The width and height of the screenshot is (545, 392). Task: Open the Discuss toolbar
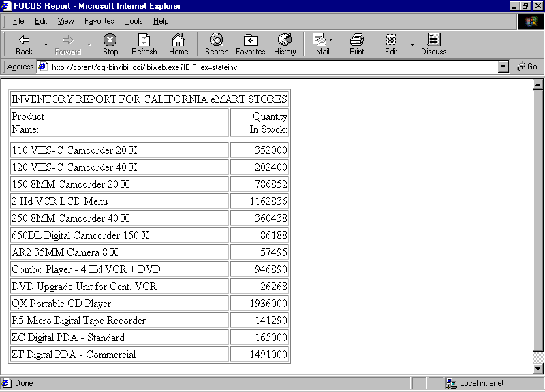[x=433, y=44]
